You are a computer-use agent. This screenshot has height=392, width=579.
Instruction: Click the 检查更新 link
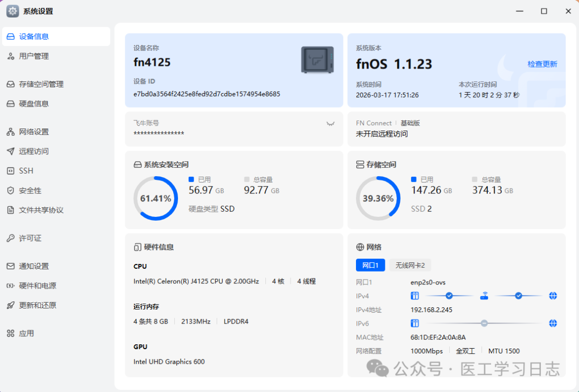(542, 64)
